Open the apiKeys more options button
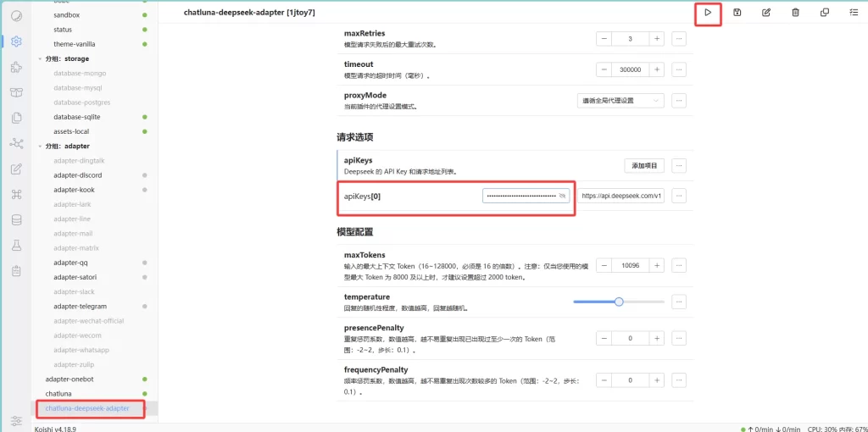The image size is (868, 432). [679, 165]
